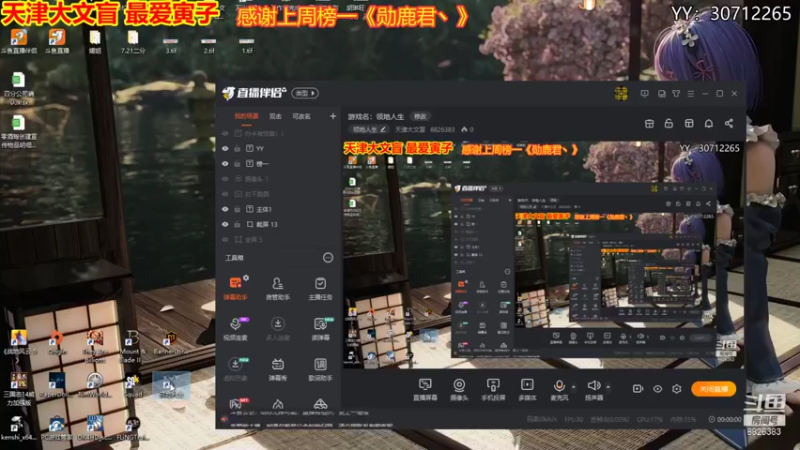The image size is (800, 450).
Task: Add a new scene with plus icon
Action: [x=333, y=116]
